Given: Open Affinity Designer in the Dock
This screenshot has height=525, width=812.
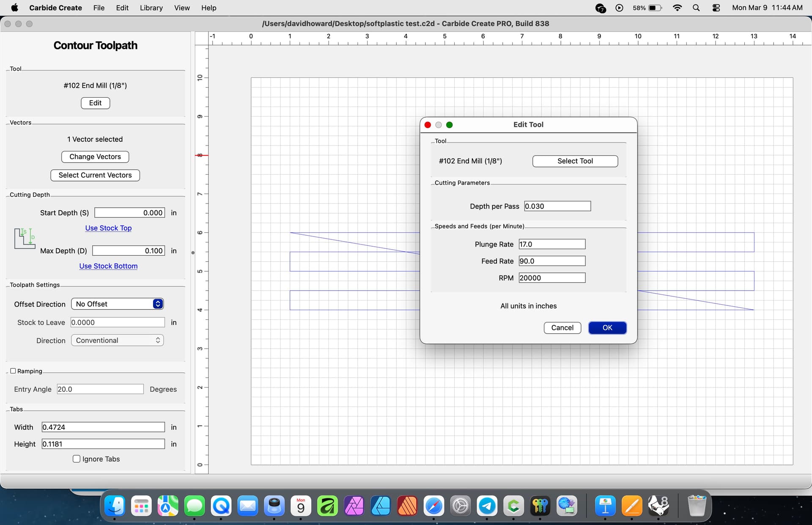Looking at the screenshot, I should pyautogui.click(x=381, y=506).
